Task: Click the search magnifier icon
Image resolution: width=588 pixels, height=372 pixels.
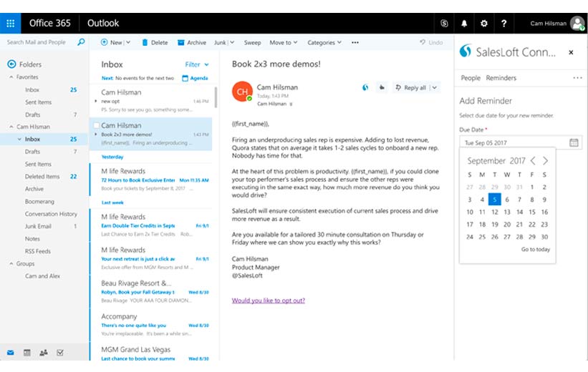Action: pyautogui.click(x=81, y=42)
